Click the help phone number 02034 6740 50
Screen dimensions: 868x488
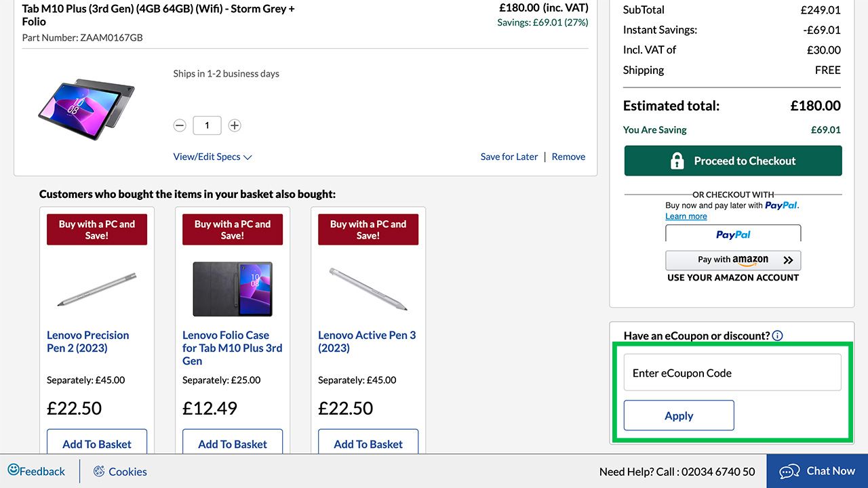tap(718, 472)
